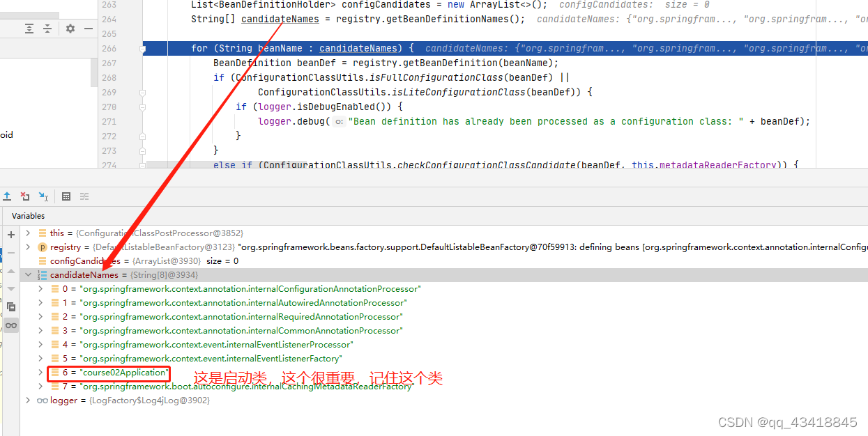Image resolution: width=868 pixels, height=436 pixels.
Task: Click the fold end marker on line 272
Action: tap(142, 136)
